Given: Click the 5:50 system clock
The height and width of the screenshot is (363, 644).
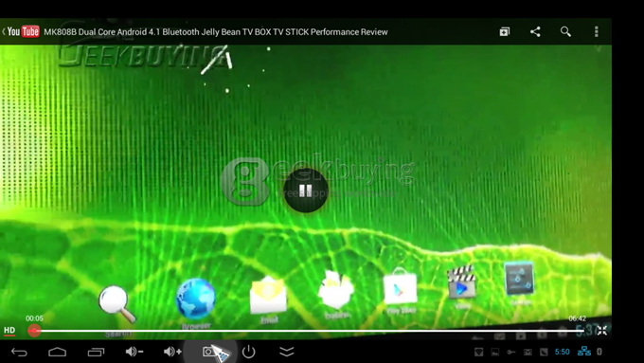Looking at the screenshot, I should pos(563,352).
